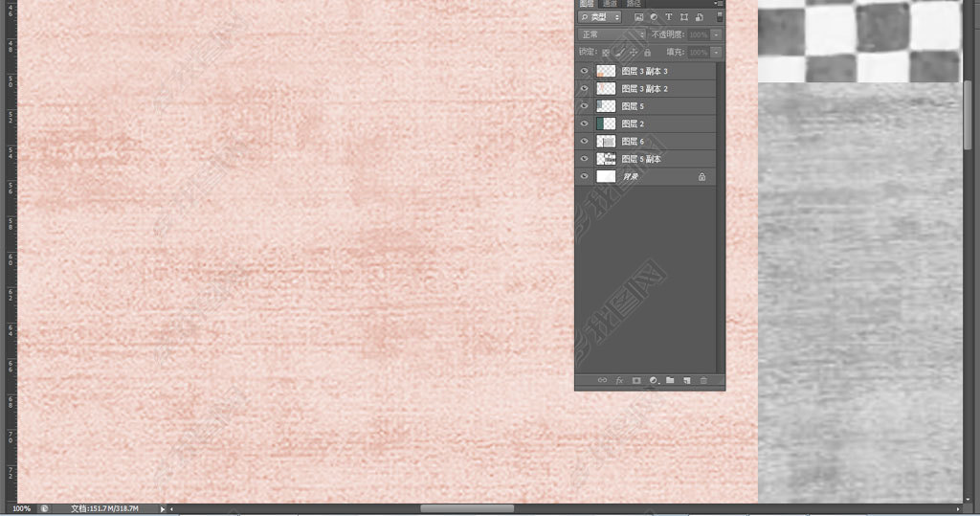Viewport: 980px width, 516px height.
Task: Hide the 背景 layer
Action: [585, 176]
